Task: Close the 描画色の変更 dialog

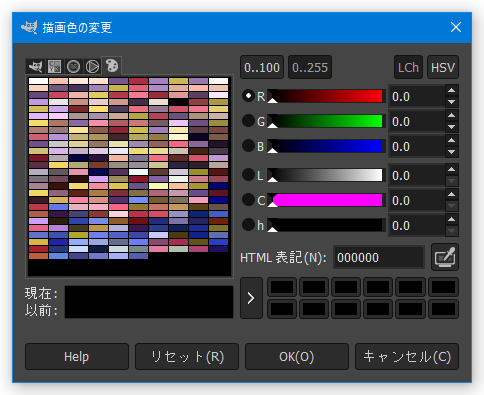Action: pyautogui.click(x=456, y=27)
